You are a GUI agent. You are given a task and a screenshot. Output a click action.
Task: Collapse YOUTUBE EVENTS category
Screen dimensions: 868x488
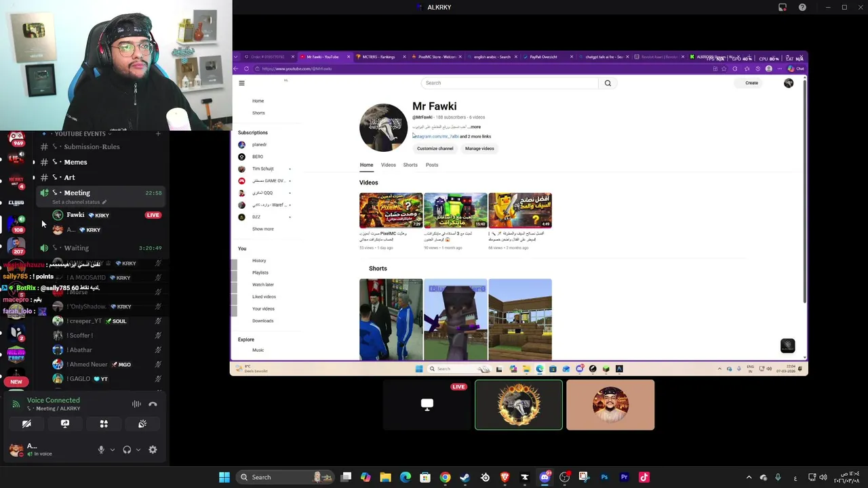pos(79,134)
